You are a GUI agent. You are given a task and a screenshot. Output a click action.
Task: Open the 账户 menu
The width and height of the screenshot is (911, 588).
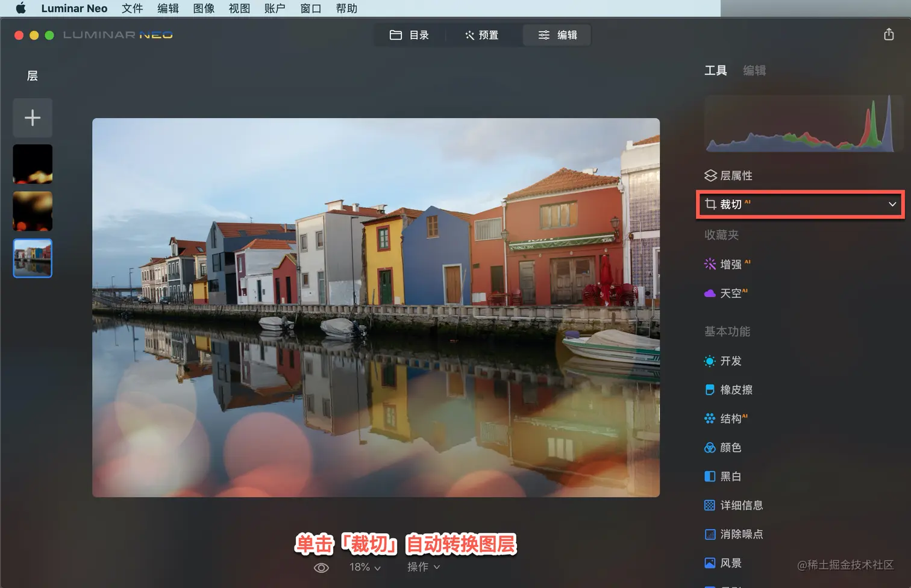click(275, 8)
